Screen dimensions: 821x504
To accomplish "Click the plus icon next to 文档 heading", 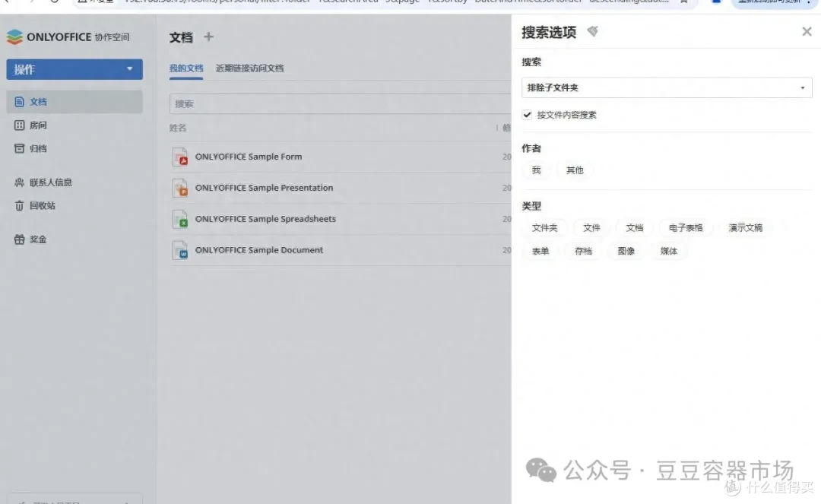I will pyautogui.click(x=208, y=36).
